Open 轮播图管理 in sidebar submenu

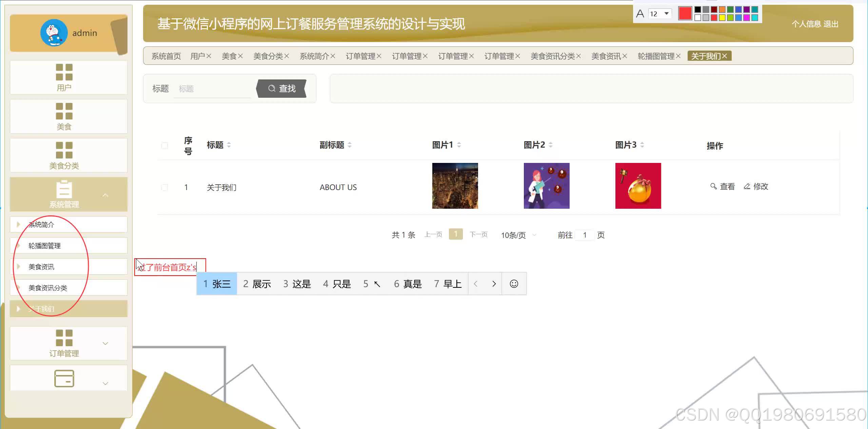pyautogui.click(x=44, y=246)
